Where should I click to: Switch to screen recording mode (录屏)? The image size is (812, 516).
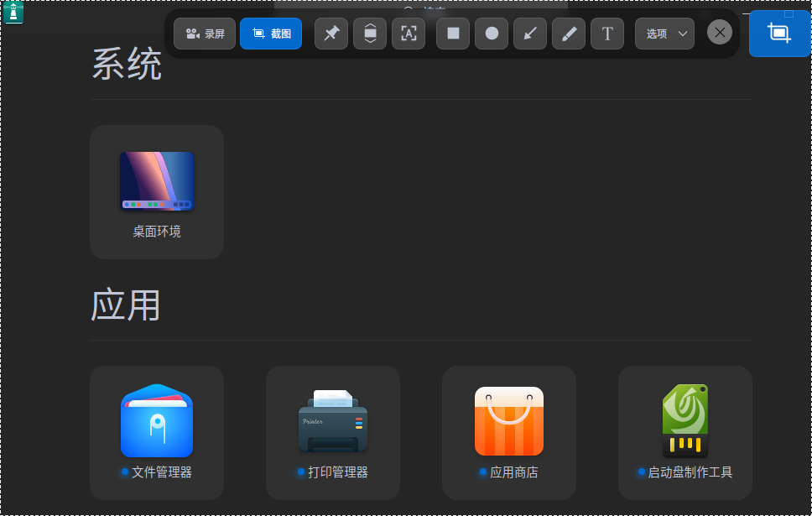205,34
